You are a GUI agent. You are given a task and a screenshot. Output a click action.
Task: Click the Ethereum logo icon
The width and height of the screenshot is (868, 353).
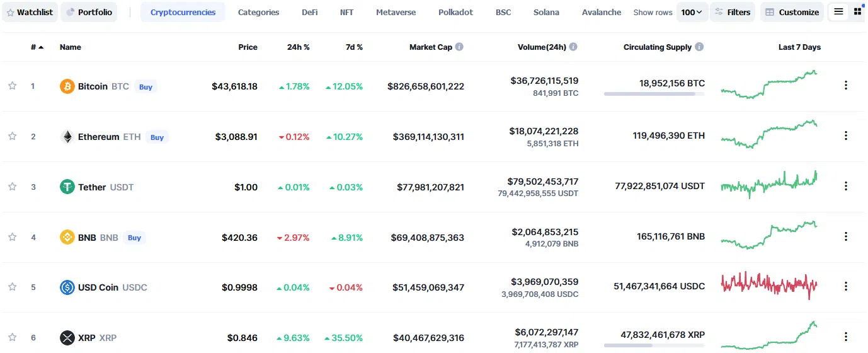67,137
